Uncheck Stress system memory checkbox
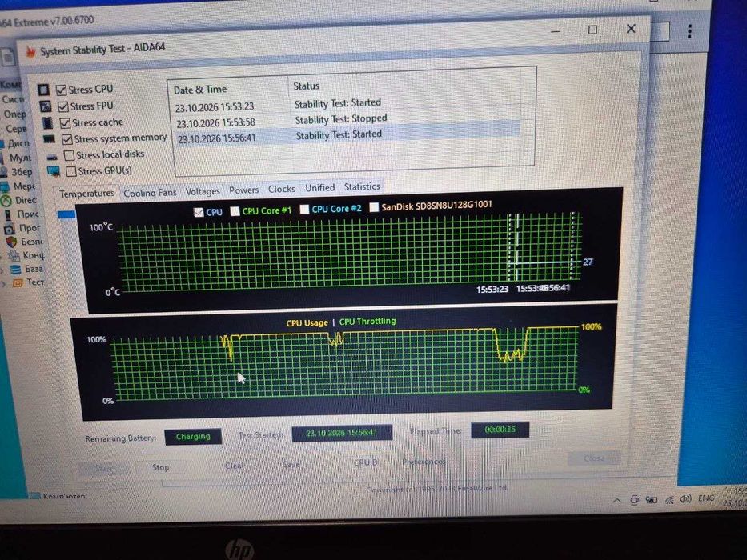Viewport: 747px width, 560px height. coord(67,139)
